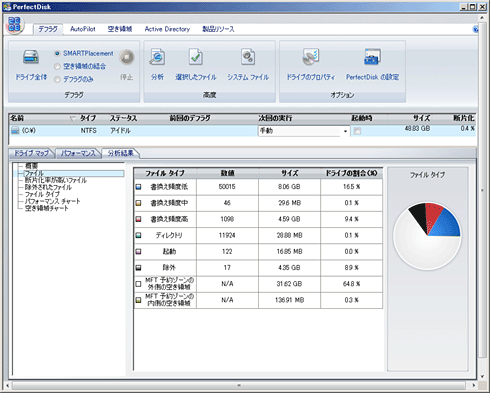The width and height of the screenshot is (490, 393).
Task: Click the red 書換え頻度高 legend icon
Action: point(139,219)
